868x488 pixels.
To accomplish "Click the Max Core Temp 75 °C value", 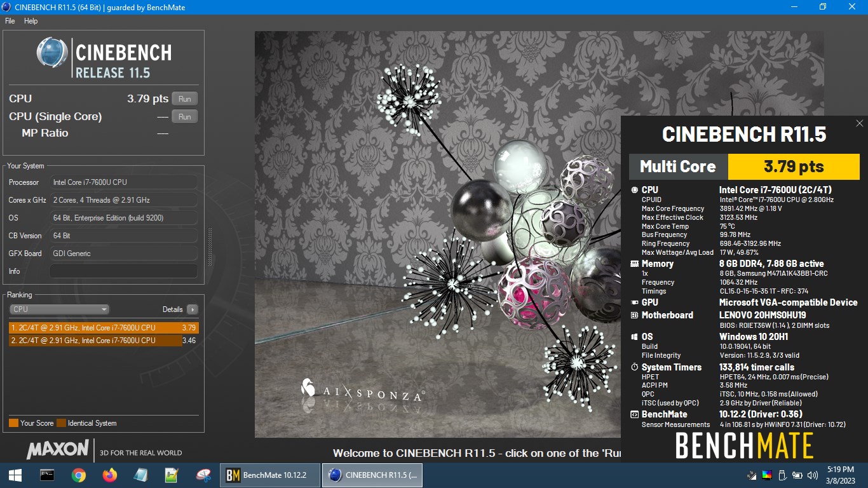I will click(x=727, y=226).
